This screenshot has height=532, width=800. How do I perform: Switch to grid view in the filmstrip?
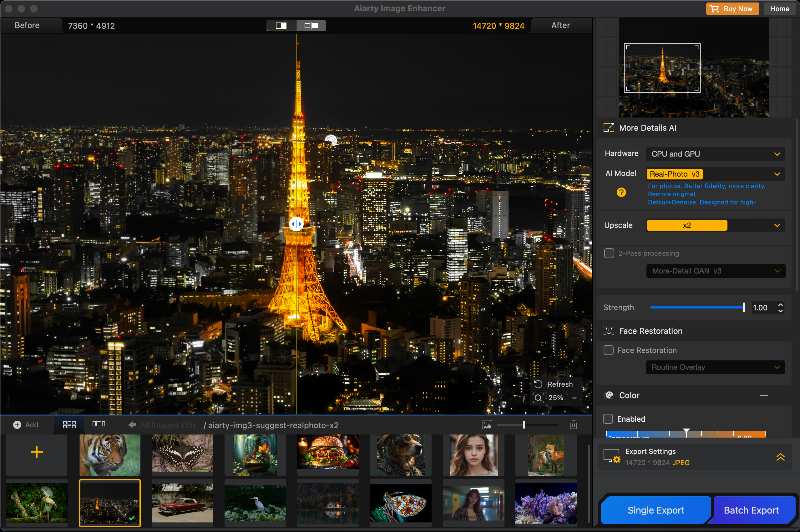click(x=69, y=424)
